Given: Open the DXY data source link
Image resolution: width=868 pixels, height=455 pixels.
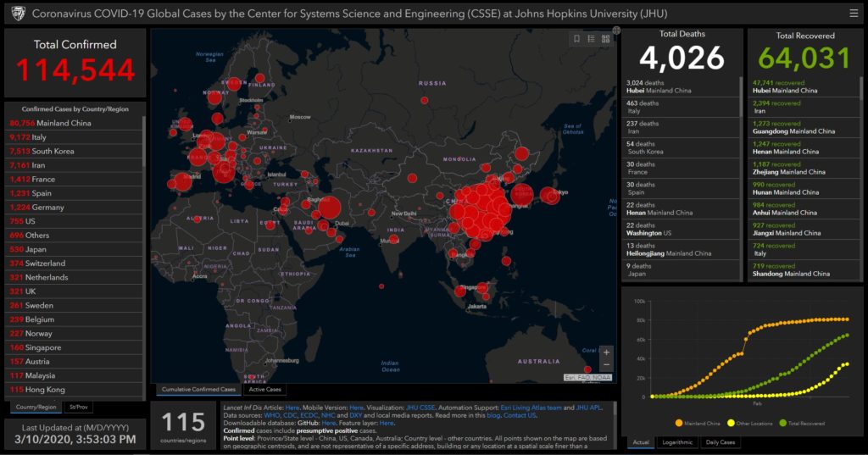Looking at the screenshot, I should 355,415.
